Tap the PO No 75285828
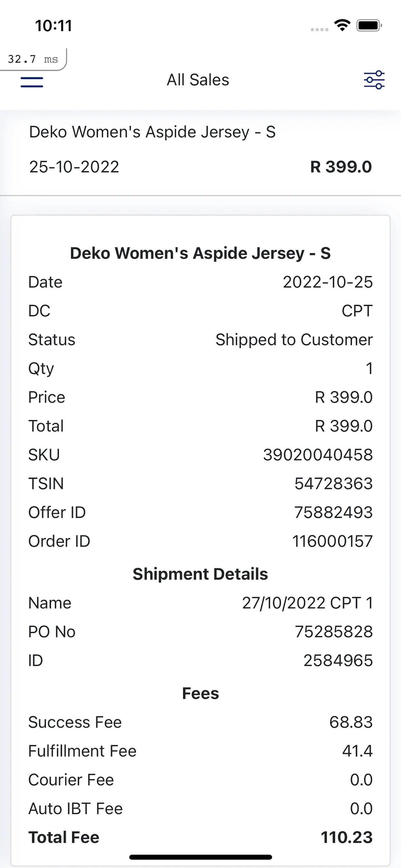The image size is (401, 868). [334, 632]
